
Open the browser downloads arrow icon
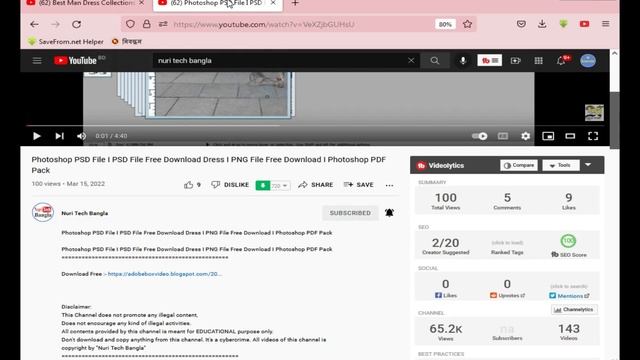coord(542,24)
